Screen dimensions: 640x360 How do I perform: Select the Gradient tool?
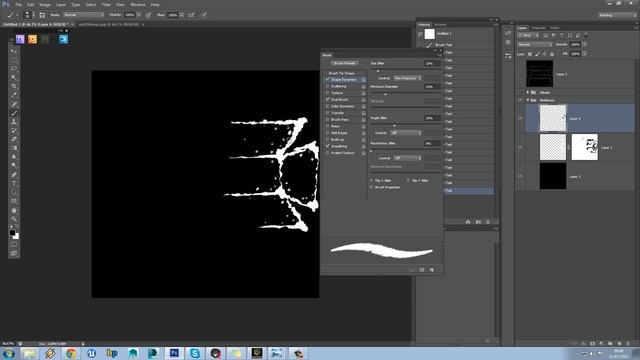14,148
